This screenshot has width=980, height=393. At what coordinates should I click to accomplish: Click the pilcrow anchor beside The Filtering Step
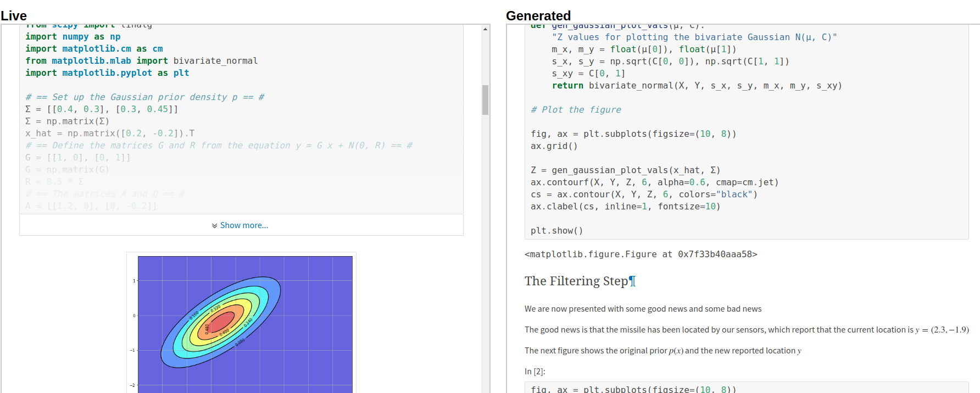632,281
